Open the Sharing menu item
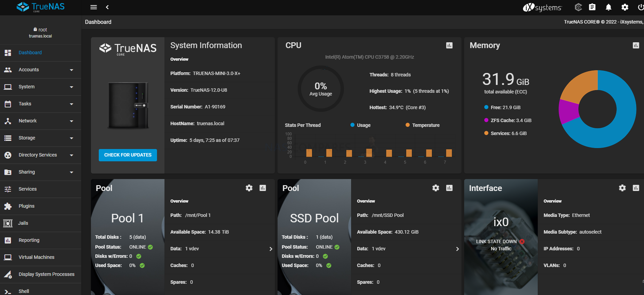 pos(41,172)
